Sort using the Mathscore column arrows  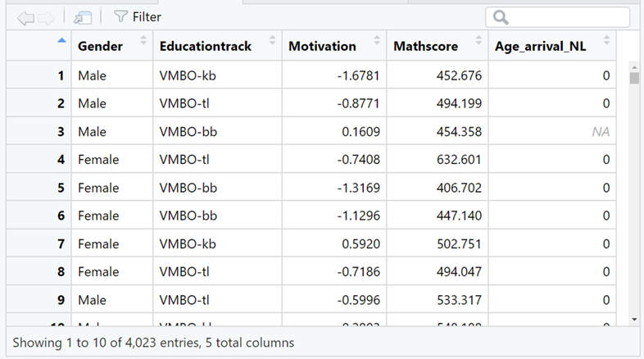(478, 40)
